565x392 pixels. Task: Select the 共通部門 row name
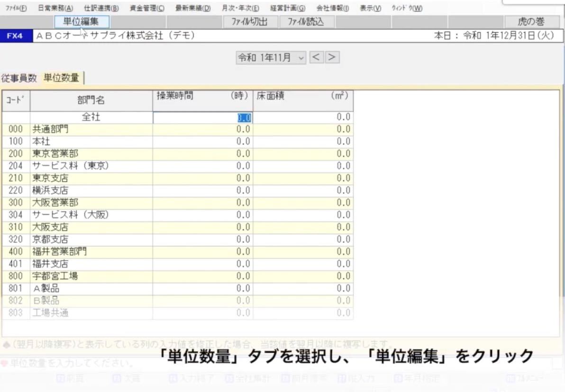[91, 130]
